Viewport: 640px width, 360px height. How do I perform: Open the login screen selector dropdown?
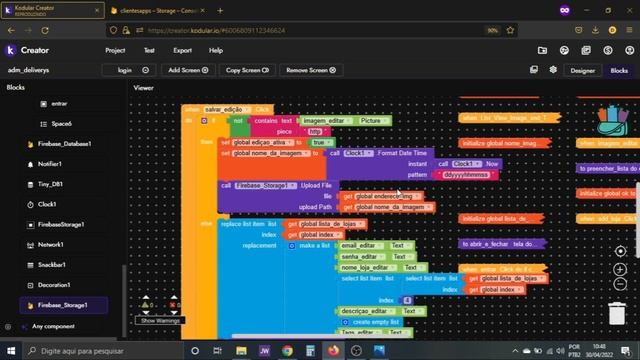[x=129, y=70]
